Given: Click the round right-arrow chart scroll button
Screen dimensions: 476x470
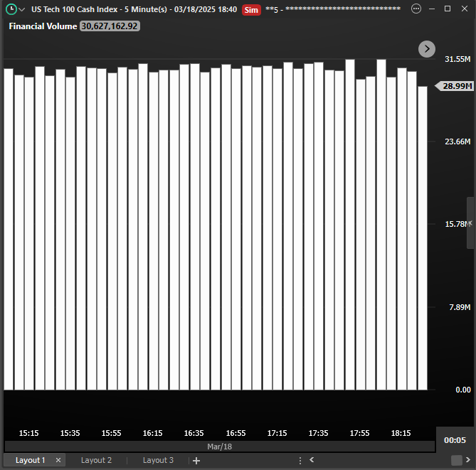Looking at the screenshot, I should pyautogui.click(x=426, y=48).
